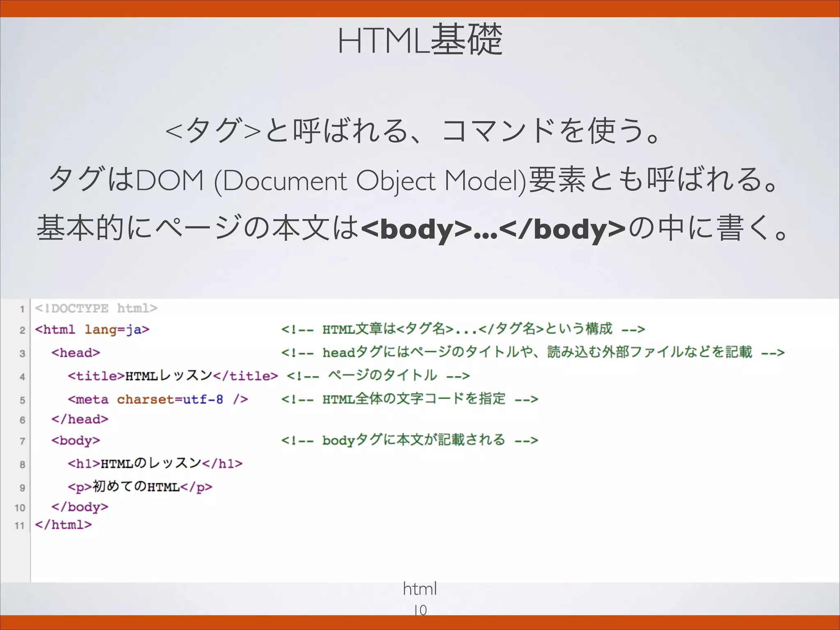This screenshot has height=630, width=840.
Task: Click the comment 'HTML全体の文字コードを指定'
Action: [x=409, y=399]
